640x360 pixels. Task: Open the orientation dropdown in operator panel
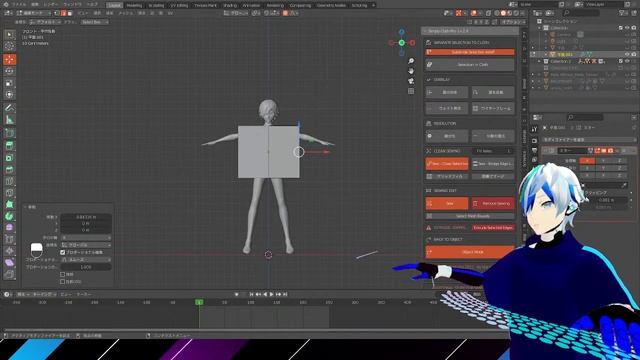pyautogui.click(x=86, y=245)
